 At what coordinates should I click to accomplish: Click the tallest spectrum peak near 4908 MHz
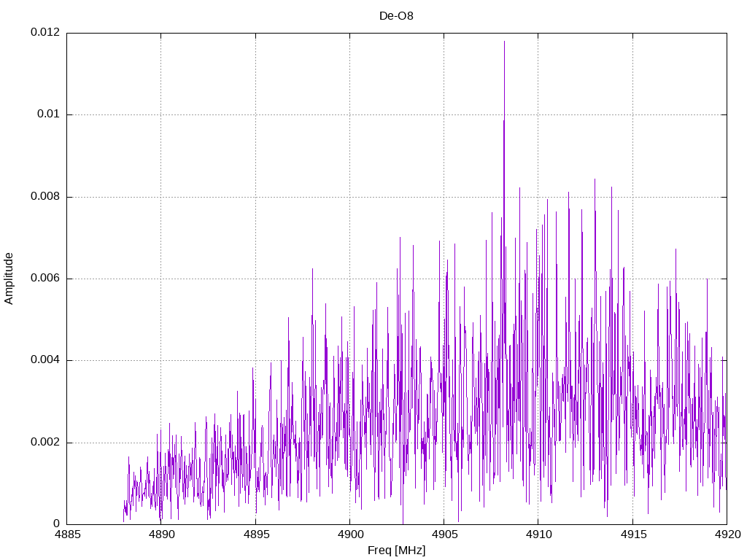coord(504,43)
